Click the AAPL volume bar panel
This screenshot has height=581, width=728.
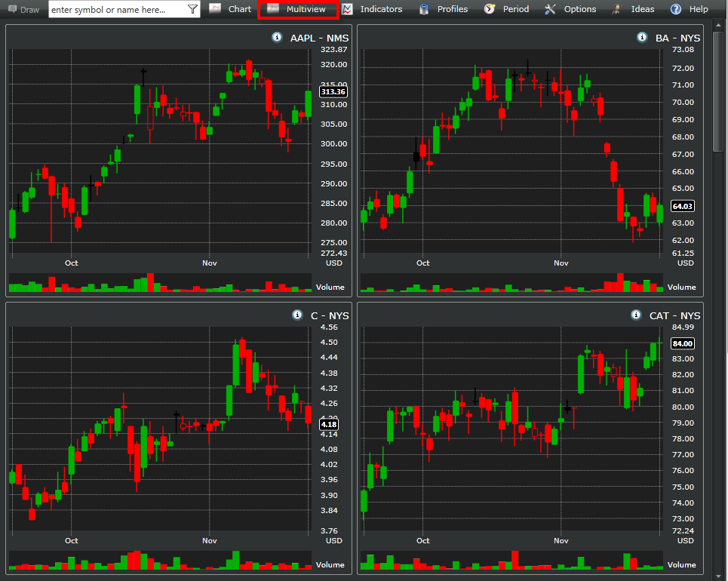click(x=160, y=282)
